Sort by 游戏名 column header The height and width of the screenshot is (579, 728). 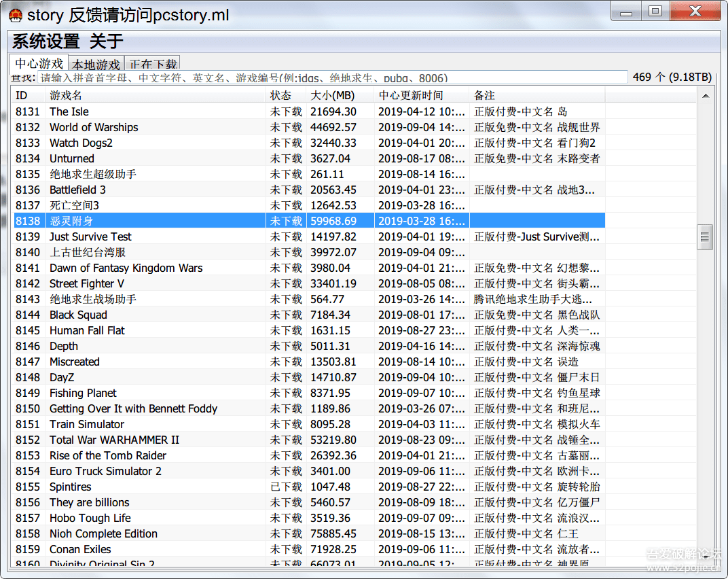(155, 95)
